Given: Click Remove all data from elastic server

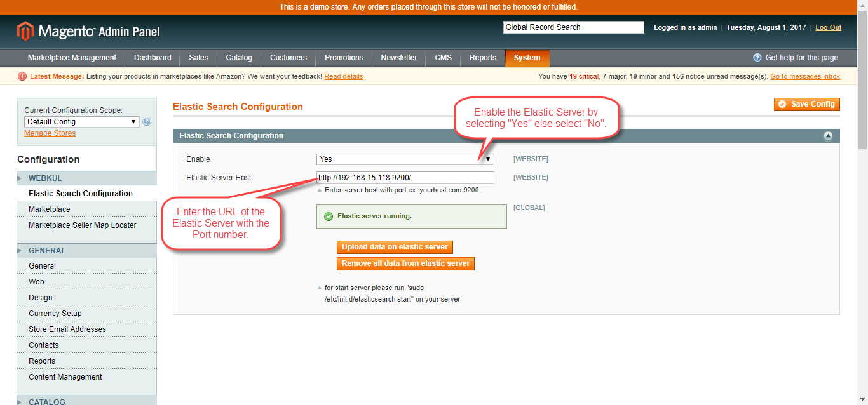Looking at the screenshot, I should click(405, 263).
